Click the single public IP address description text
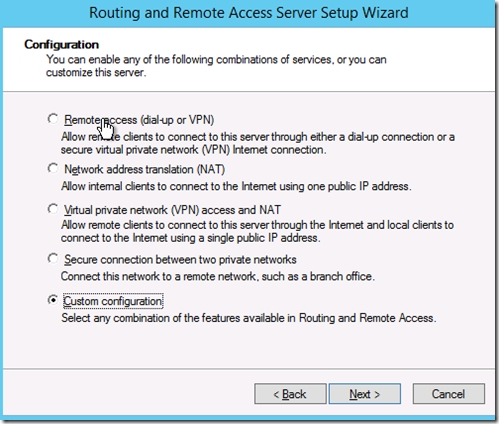This screenshot has width=499, height=424. coord(257,231)
